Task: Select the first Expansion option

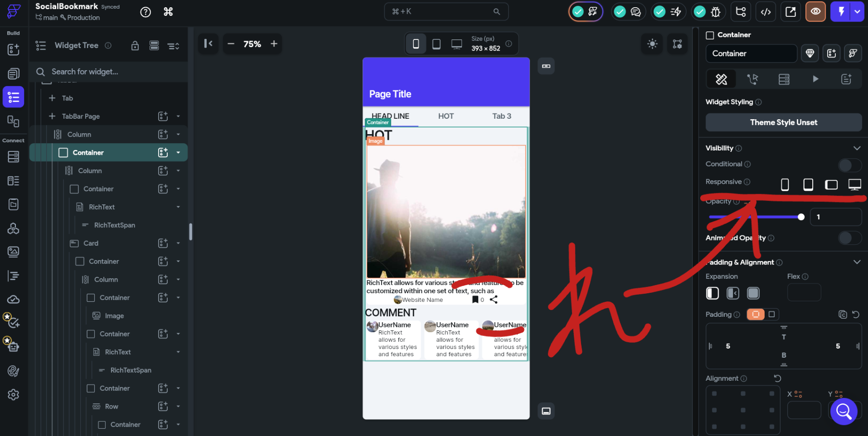Action: [x=712, y=293]
